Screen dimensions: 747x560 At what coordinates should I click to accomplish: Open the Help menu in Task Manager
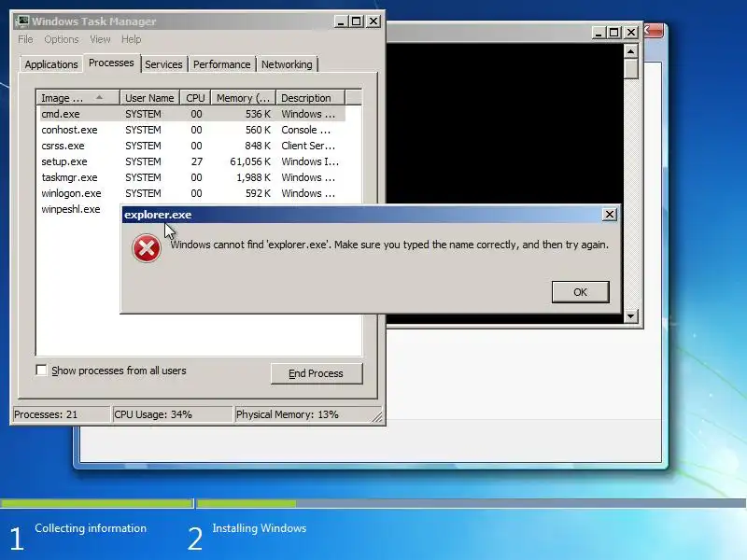131,39
